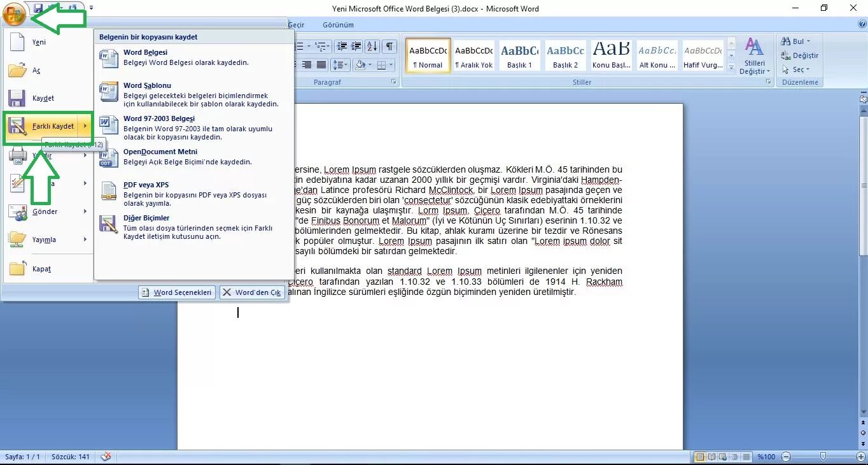Screen dimensions: 868x465
Task: Open Stiller dialog launcher
Action: coord(769,82)
